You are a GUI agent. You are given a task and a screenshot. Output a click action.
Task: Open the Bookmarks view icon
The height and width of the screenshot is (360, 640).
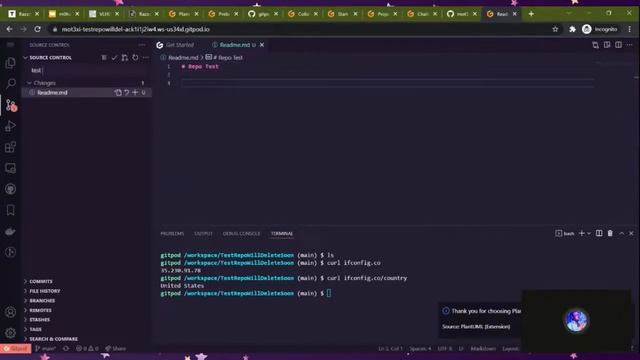pos(11,210)
